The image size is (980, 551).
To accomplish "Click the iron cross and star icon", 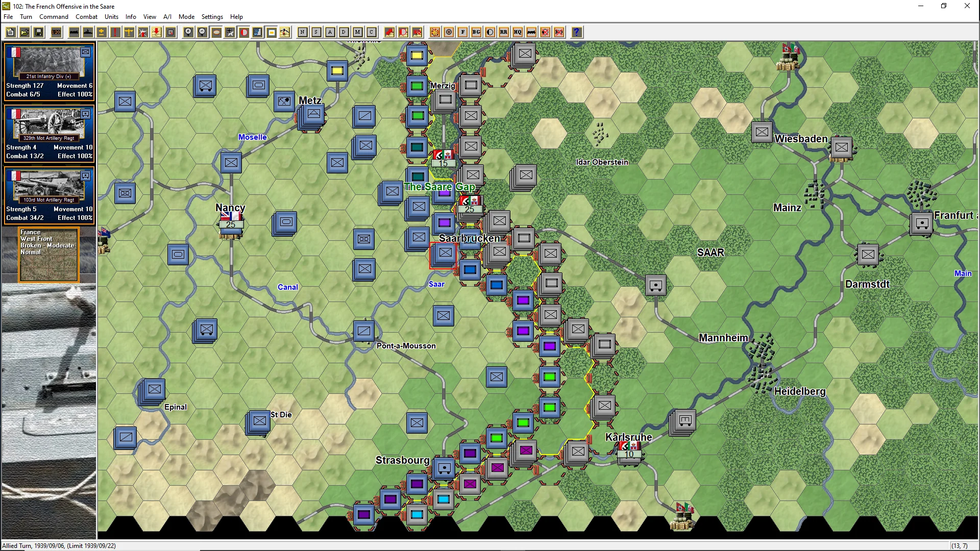I will click(x=230, y=32).
